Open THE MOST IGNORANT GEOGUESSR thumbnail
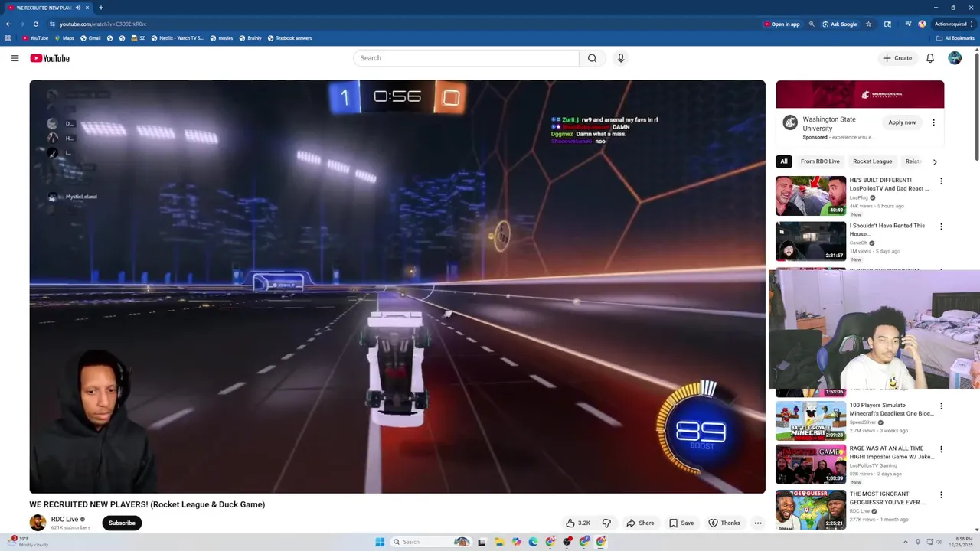The width and height of the screenshot is (980, 551). (811, 509)
